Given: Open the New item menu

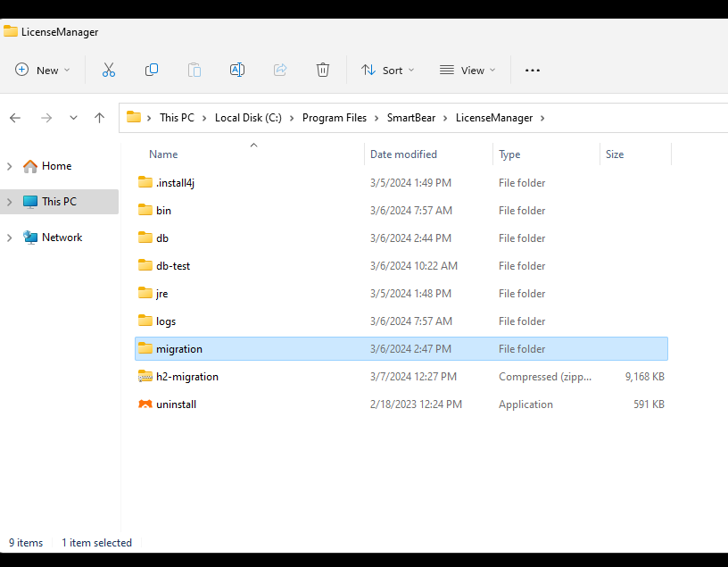Looking at the screenshot, I should (x=42, y=70).
